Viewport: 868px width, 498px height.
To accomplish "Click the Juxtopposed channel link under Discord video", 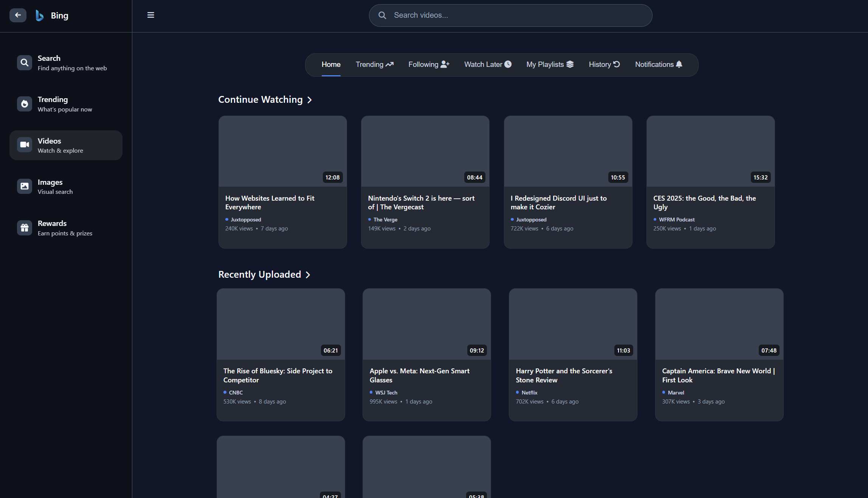I will pos(531,220).
